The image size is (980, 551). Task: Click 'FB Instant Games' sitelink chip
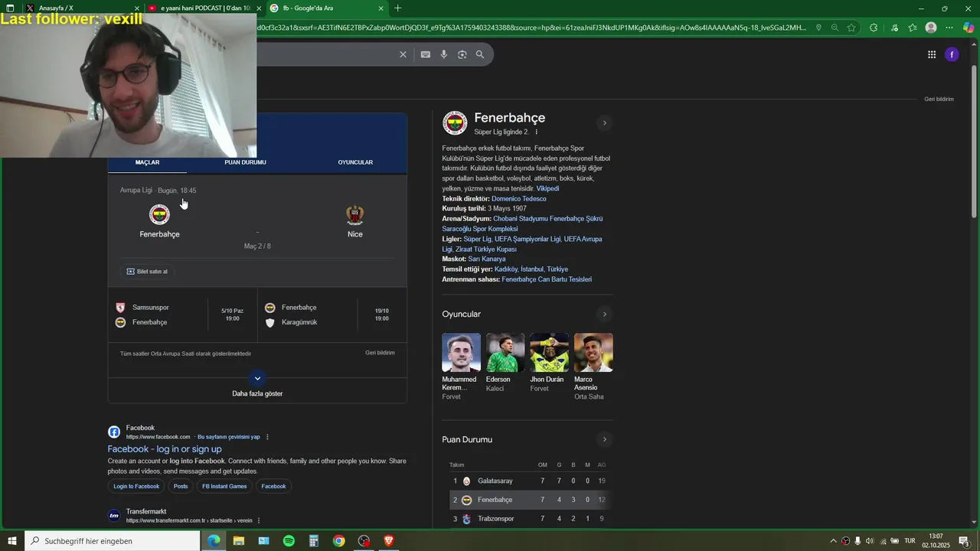pyautogui.click(x=224, y=487)
